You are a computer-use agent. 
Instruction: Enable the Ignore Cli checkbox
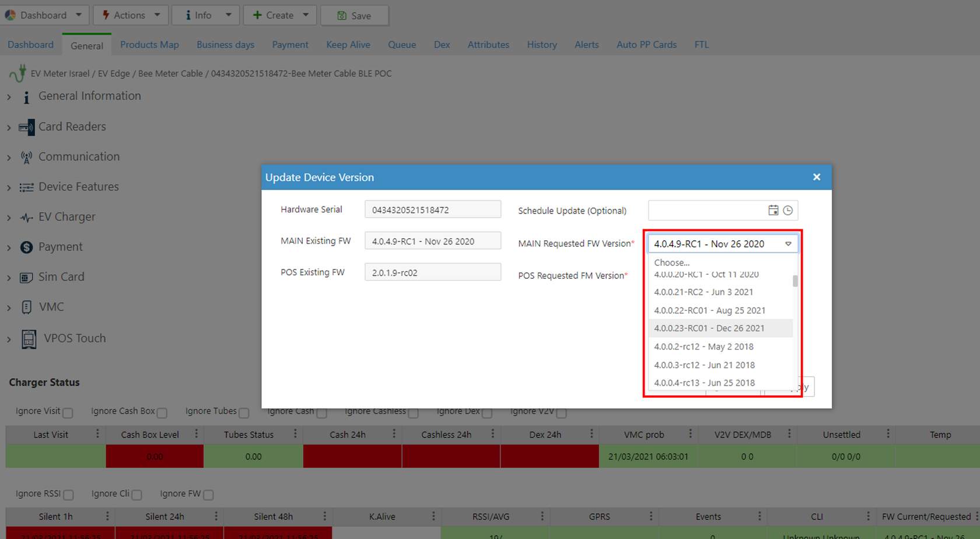click(136, 495)
